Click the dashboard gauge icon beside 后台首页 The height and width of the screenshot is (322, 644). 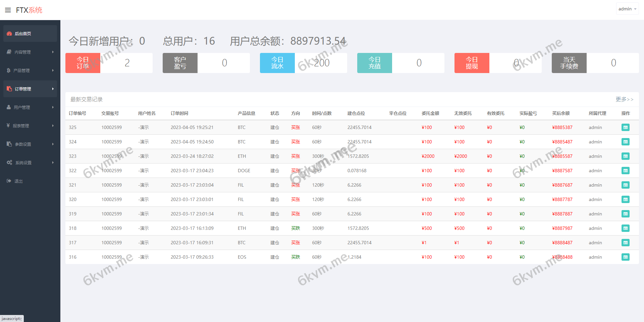9,34
